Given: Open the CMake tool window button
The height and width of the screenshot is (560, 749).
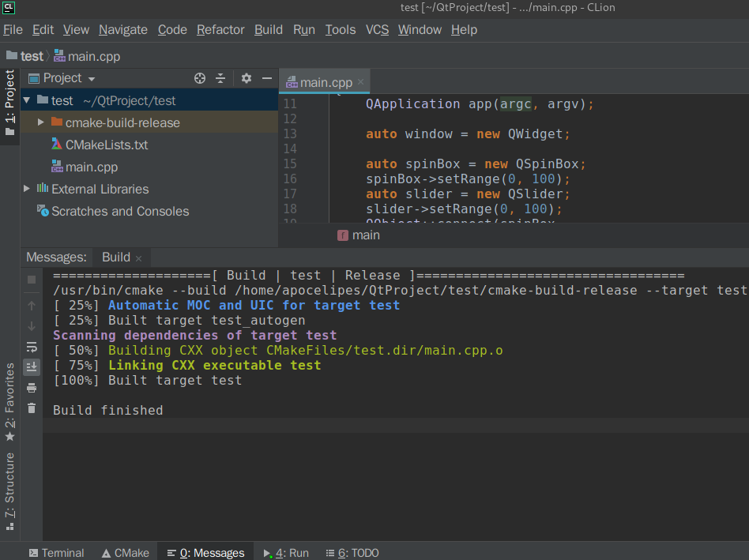Looking at the screenshot, I should (x=125, y=553).
